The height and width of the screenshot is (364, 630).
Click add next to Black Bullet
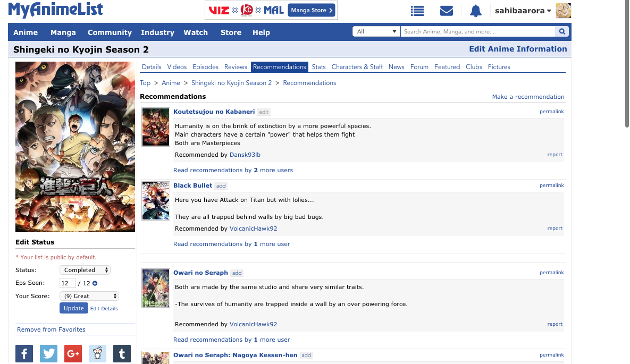221,186
